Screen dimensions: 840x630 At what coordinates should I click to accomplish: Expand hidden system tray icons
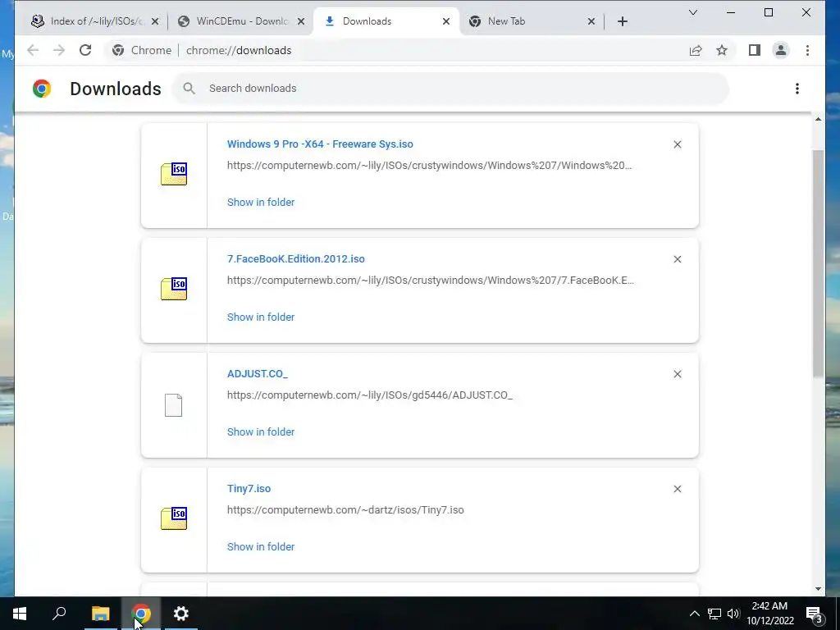click(x=694, y=614)
